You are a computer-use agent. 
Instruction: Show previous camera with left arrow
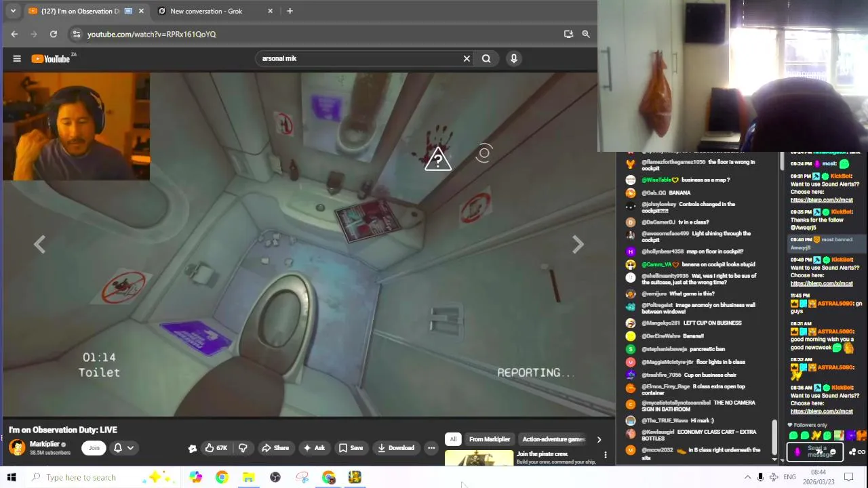(x=39, y=245)
